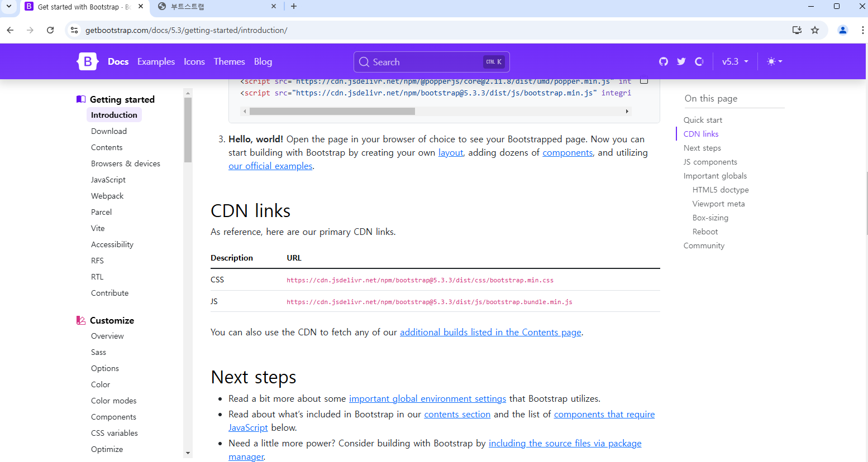Open JavaScript in sidebar
The image size is (868, 462).
(x=108, y=180)
